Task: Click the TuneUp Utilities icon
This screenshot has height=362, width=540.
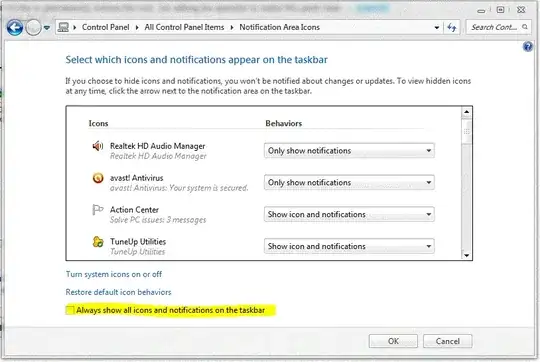Action: (98, 242)
